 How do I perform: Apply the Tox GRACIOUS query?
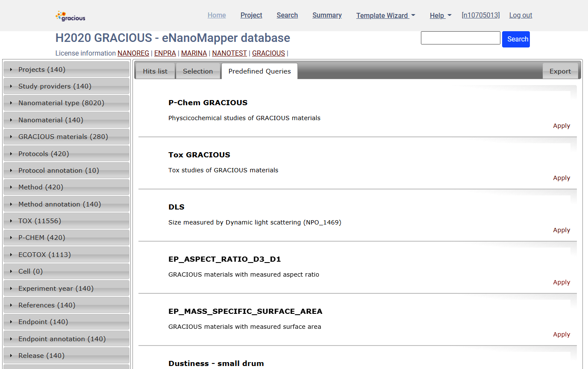(x=562, y=178)
